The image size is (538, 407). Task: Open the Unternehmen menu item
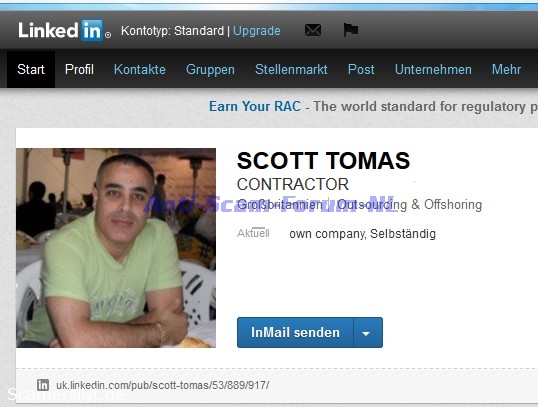[433, 69]
